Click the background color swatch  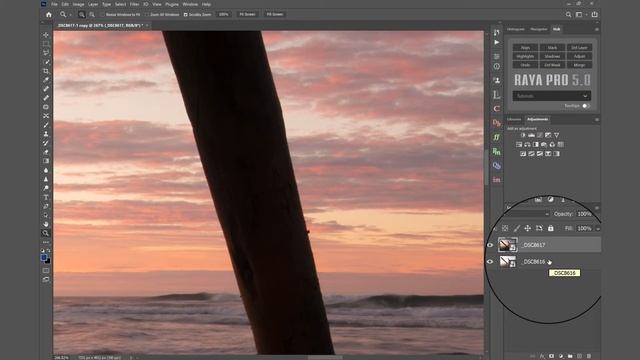click(x=48, y=261)
